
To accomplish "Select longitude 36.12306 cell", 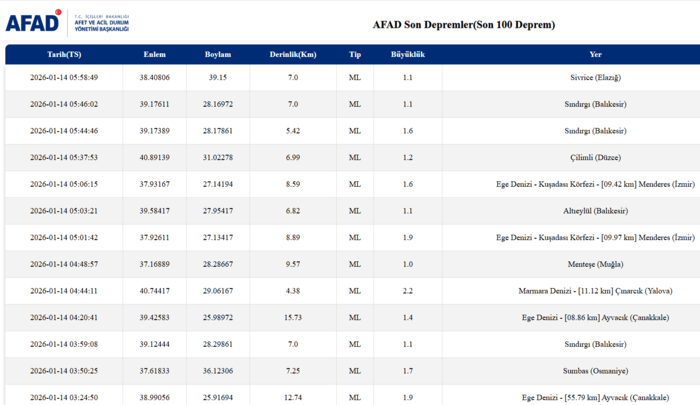I will click(218, 371).
